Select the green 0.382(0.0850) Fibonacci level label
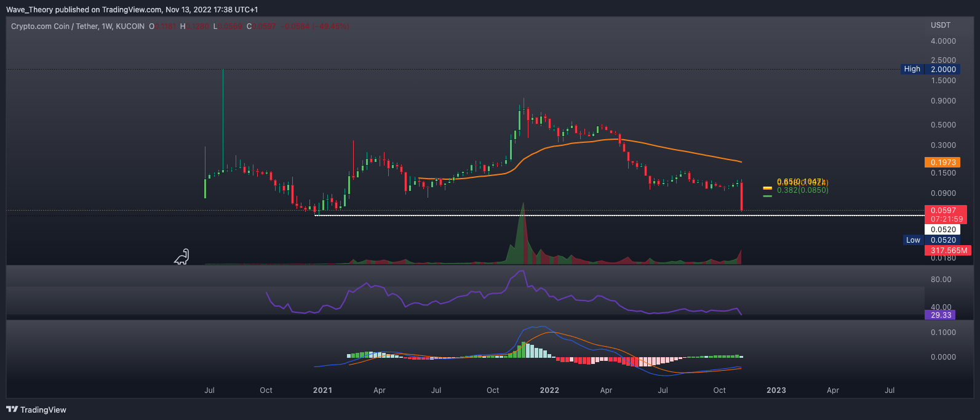 coord(802,190)
